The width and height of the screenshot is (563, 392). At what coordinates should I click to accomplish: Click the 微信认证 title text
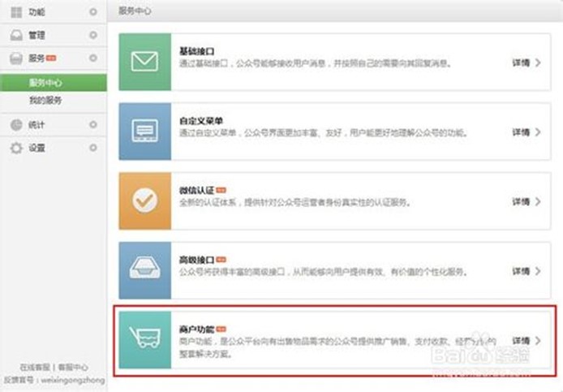point(197,191)
